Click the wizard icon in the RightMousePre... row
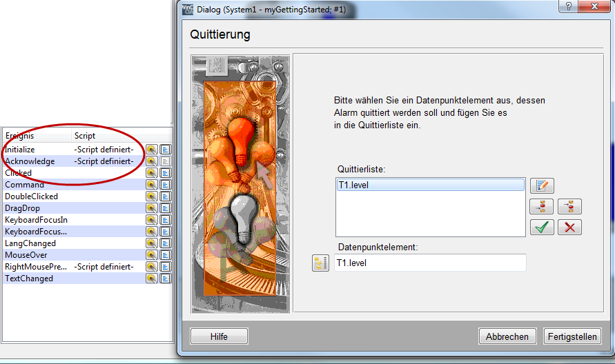Viewport: 615px width, 364px height. click(x=151, y=267)
